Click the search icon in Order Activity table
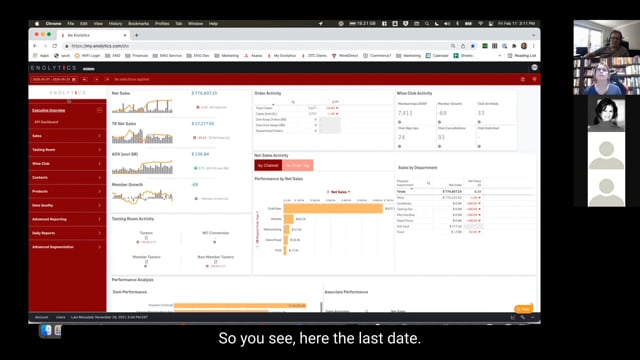Image resolution: width=640 pixels, height=360 pixels. coord(293,102)
